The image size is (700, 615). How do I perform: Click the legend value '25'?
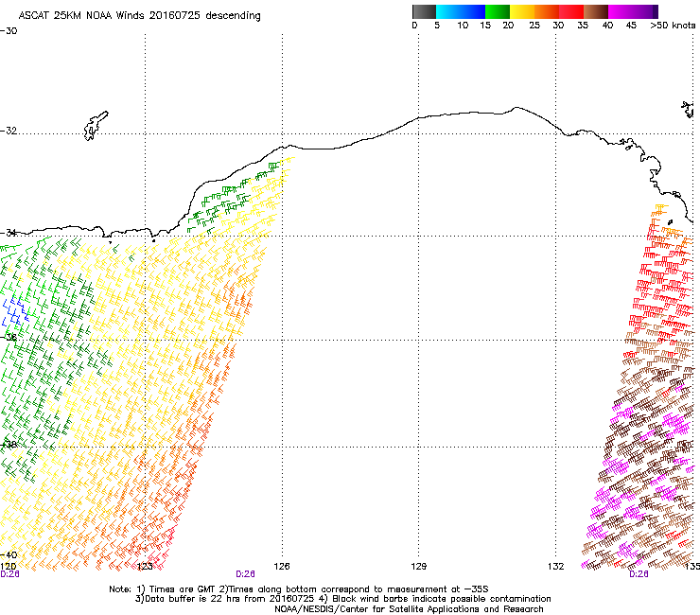point(534,26)
